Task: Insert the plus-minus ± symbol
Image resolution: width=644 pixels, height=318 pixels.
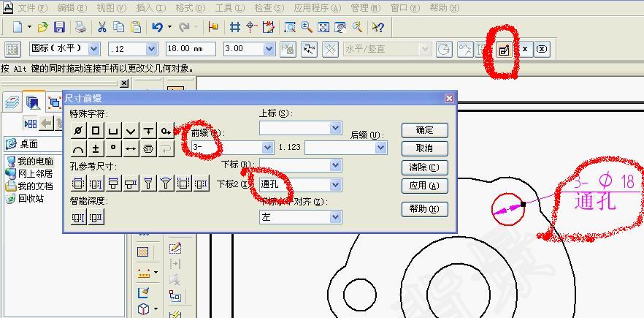Action: coord(96,148)
